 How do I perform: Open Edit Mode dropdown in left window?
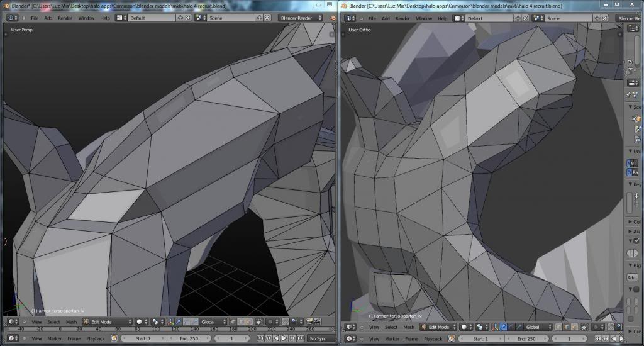coord(106,321)
